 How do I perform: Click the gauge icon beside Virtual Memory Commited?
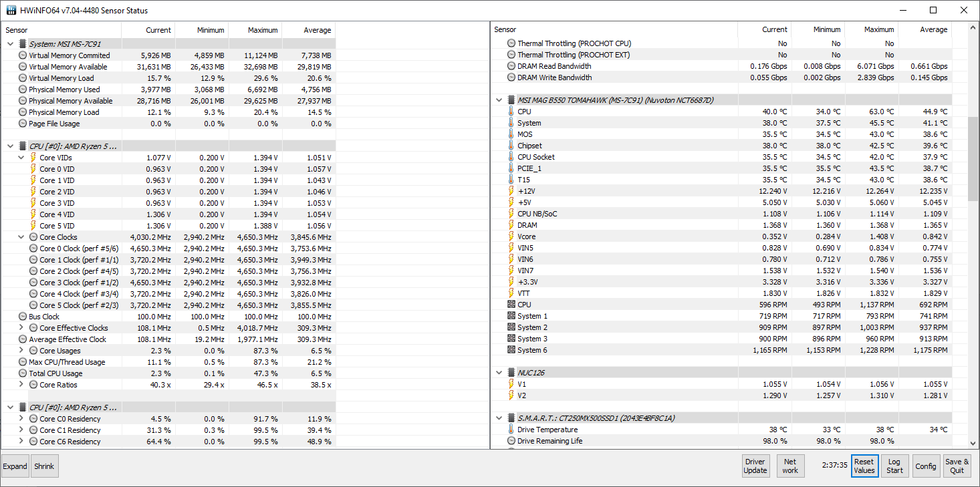tap(23, 55)
